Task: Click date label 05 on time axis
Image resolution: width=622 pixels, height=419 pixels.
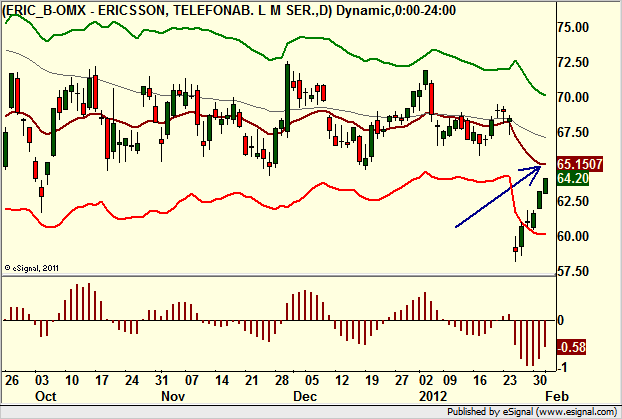Action: click(x=312, y=381)
